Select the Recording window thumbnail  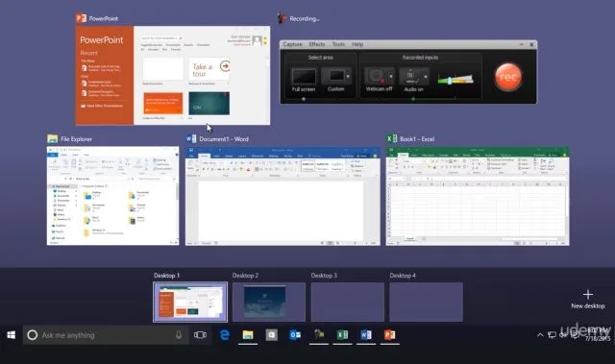coord(408,72)
